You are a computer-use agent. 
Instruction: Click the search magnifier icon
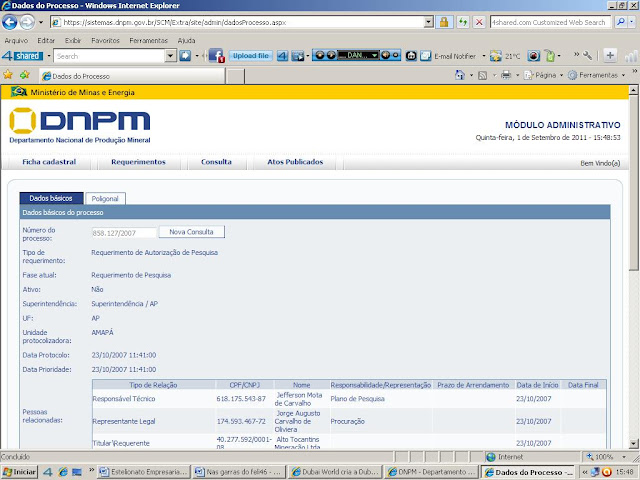pos(621,22)
